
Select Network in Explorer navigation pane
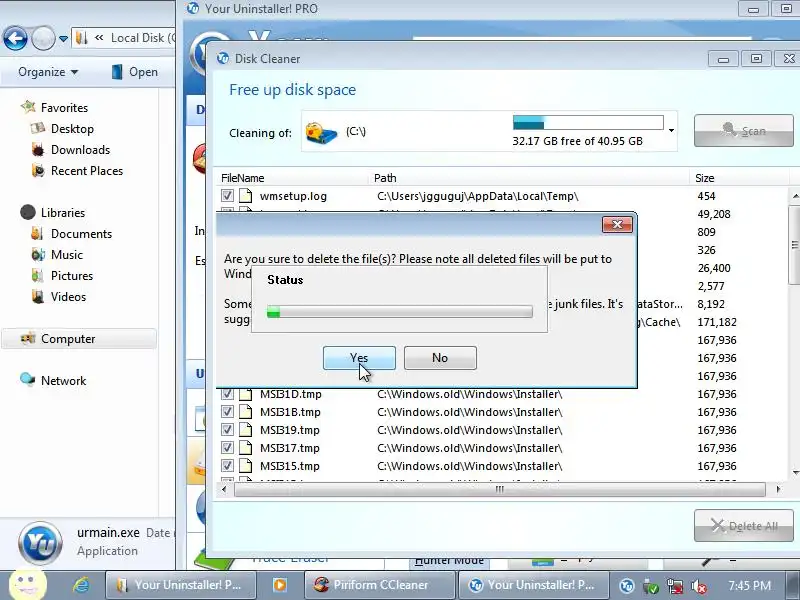click(63, 381)
